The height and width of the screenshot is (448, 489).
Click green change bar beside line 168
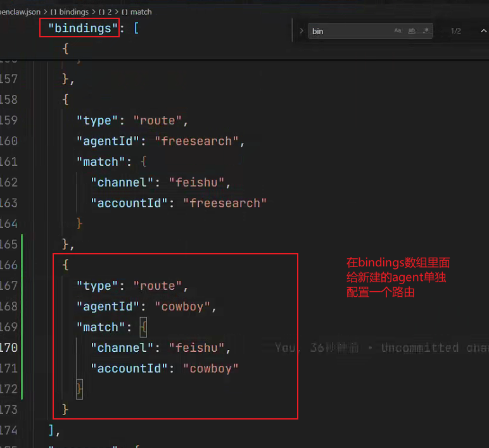click(x=22, y=306)
